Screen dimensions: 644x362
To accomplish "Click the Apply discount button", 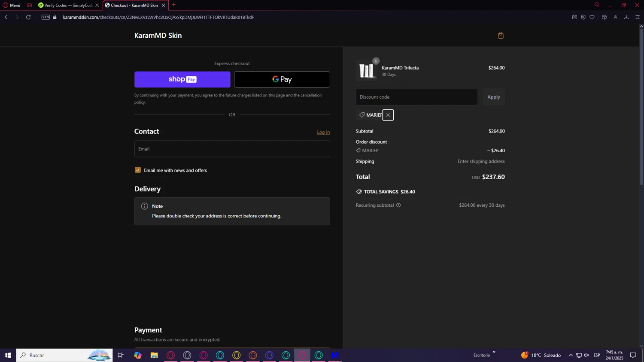I will (494, 97).
